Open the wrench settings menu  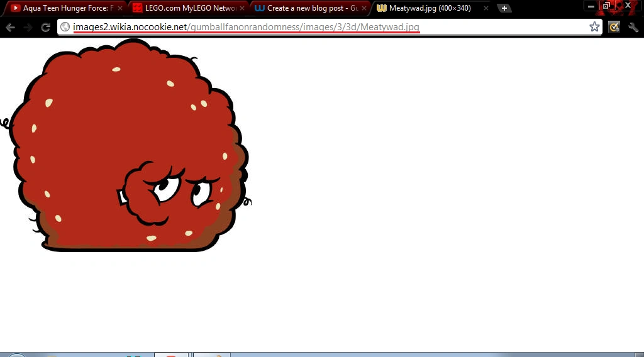coord(633,27)
